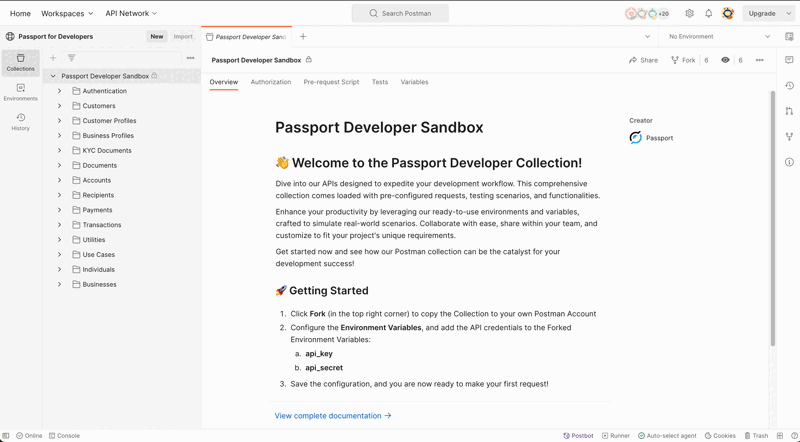
Task: Select the Overview tab
Action: pos(223,82)
